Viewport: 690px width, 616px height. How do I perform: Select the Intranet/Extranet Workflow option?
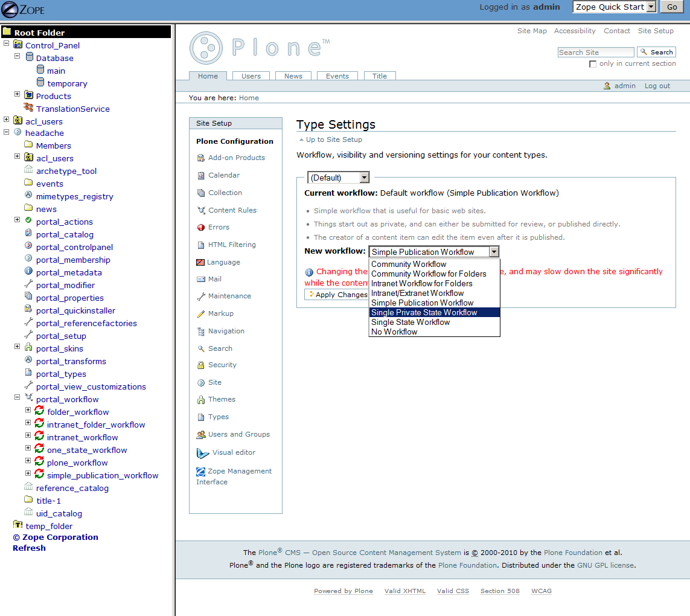tap(434, 294)
